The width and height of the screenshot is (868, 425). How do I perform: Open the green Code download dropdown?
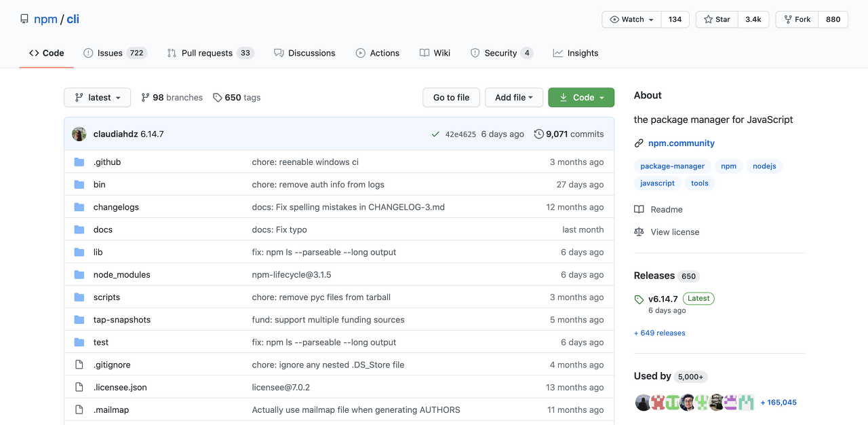(x=581, y=98)
